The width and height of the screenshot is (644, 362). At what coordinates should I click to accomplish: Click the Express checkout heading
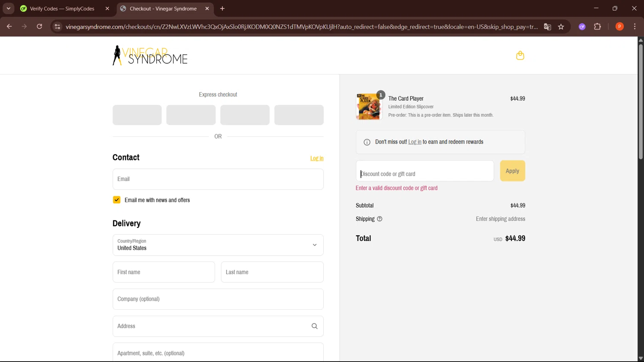[218, 94]
